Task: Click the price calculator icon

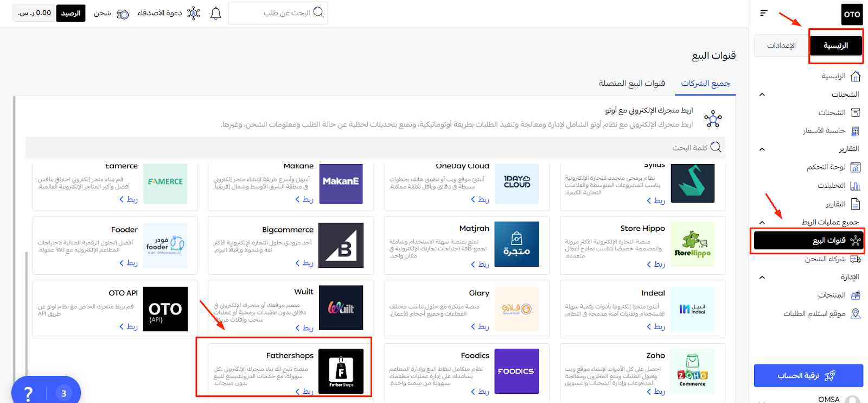Action: 856,131
